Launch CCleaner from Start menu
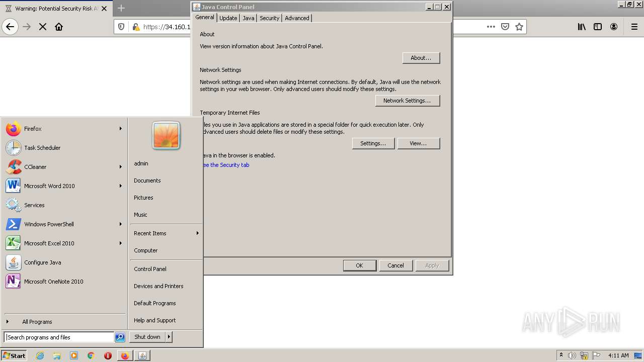The width and height of the screenshot is (644, 362). [x=14, y=167]
